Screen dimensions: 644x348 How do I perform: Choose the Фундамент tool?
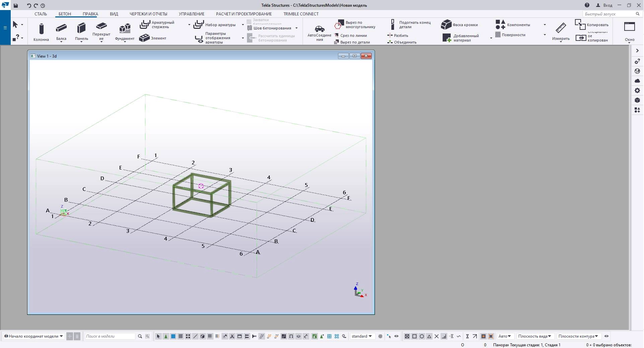[125, 32]
